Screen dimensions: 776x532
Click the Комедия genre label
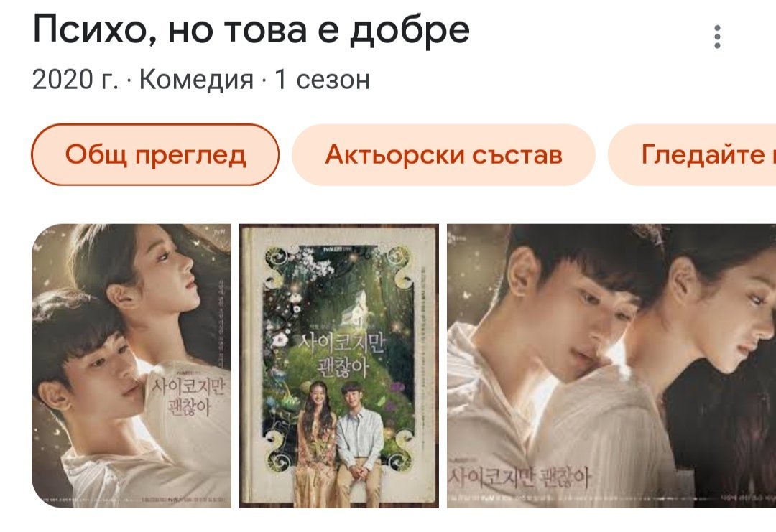click(196, 79)
